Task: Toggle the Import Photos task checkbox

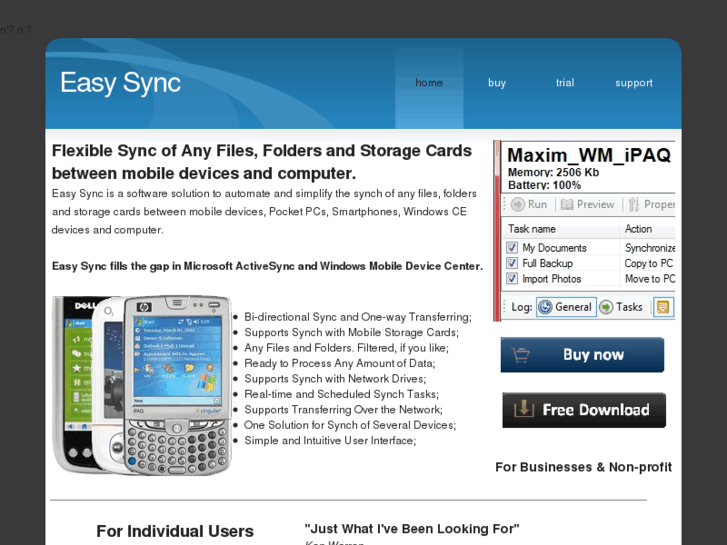Action: tap(512, 279)
